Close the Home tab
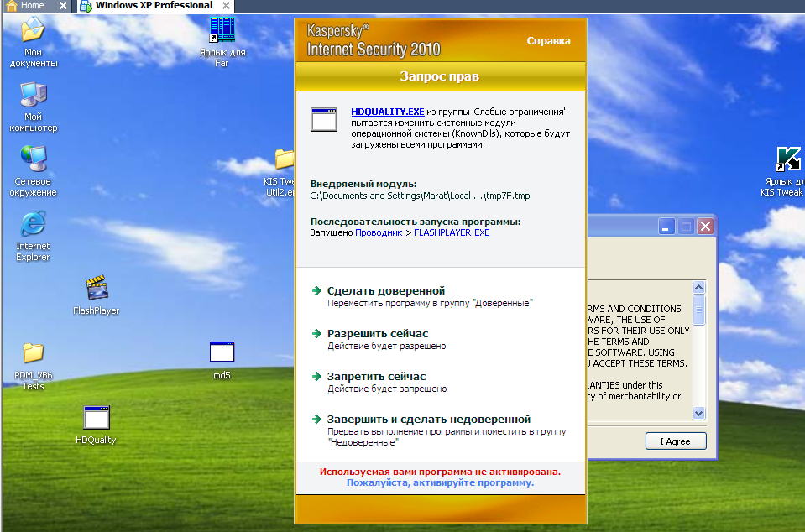The width and height of the screenshot is (805, 532). click(63, 6)
